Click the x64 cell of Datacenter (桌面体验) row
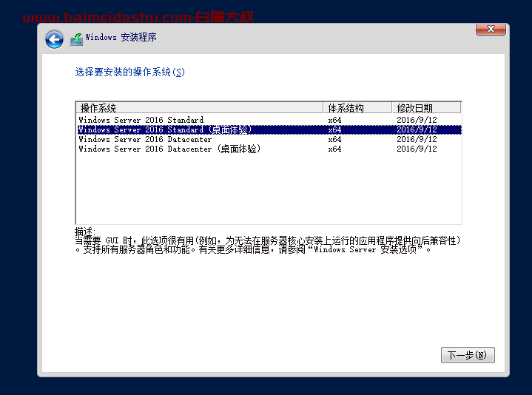 coord(334,149)
